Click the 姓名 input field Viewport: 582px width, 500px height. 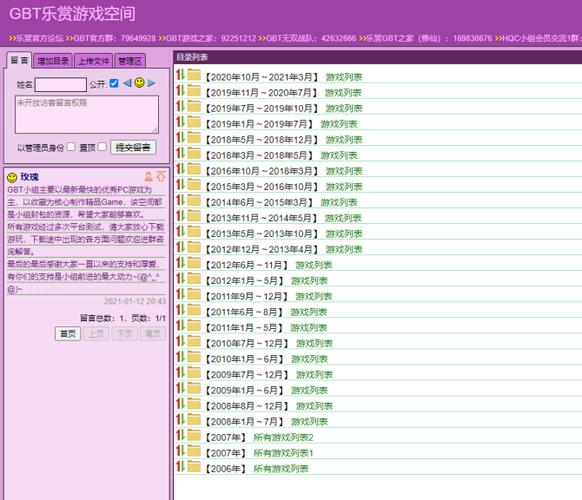point(61,85)
